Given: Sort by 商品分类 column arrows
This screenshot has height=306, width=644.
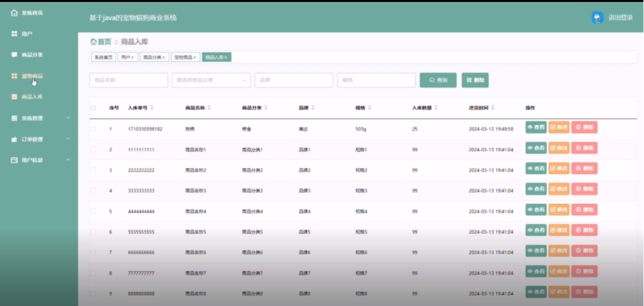Looking at the screenshot, I should (x=266, y=108).
